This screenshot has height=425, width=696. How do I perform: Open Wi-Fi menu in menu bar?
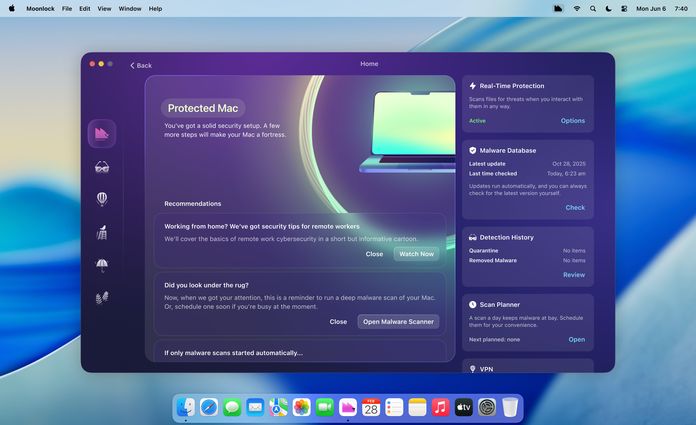pos(577,8)
